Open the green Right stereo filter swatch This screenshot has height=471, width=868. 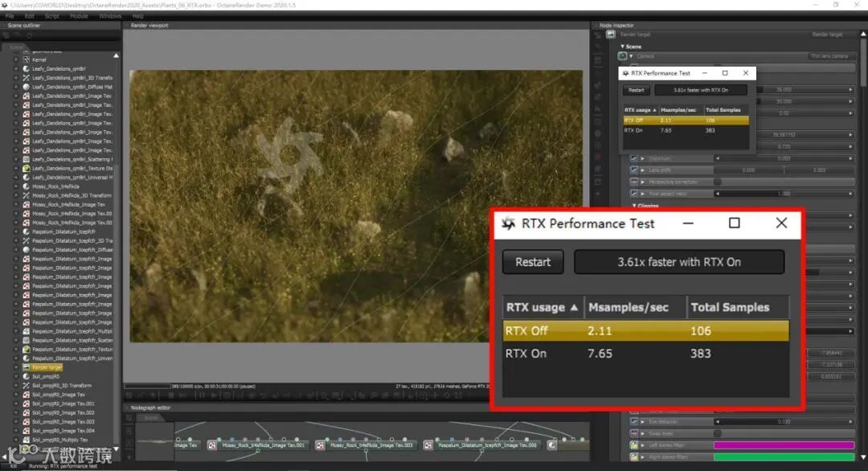click(x=784, y=457)
